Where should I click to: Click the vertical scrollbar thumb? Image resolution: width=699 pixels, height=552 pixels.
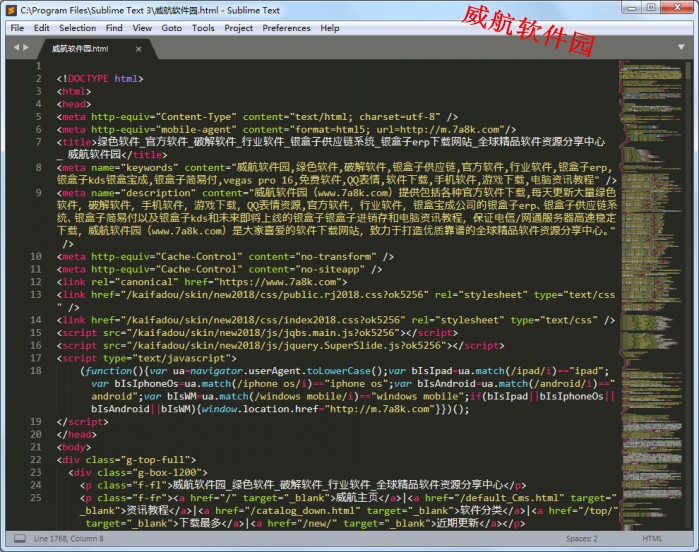tap(688, 70)
